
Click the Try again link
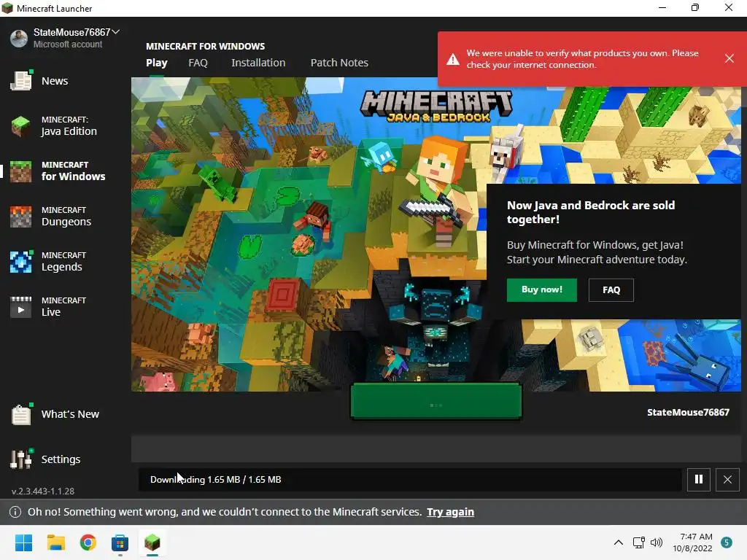[450, 512]
